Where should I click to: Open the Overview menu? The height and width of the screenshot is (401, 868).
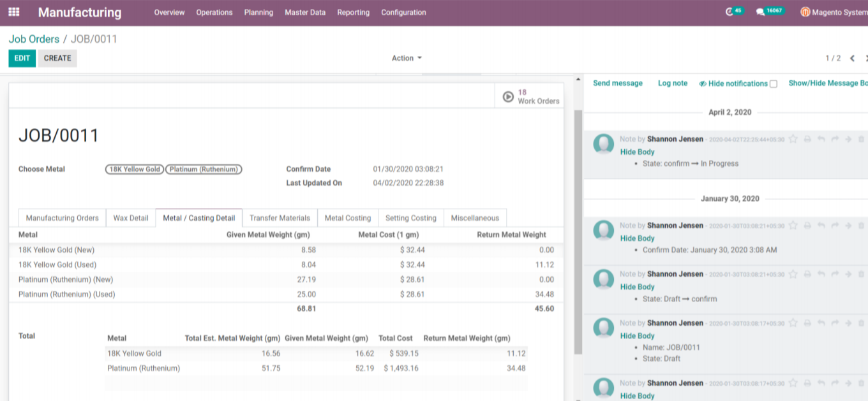[x=169, y=12]
